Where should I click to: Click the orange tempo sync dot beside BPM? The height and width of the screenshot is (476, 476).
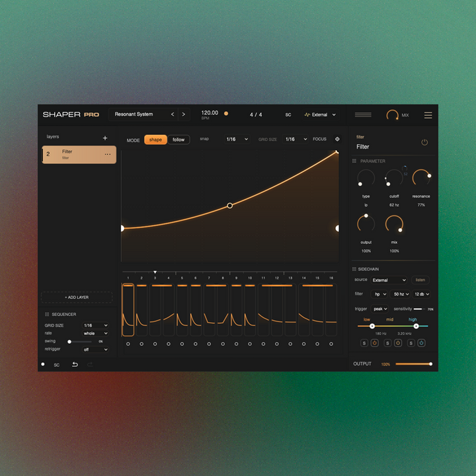(x=226, y=114)
